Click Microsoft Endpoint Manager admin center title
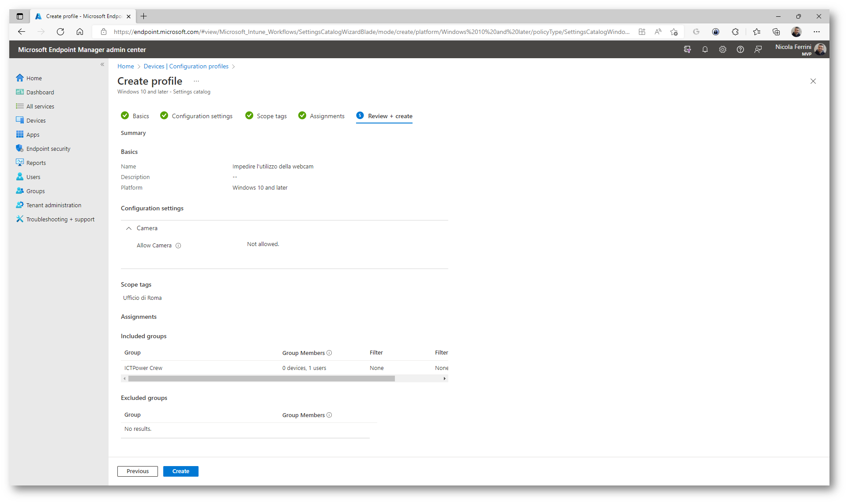Screen dimensions: 848x504 pos(82,50)
